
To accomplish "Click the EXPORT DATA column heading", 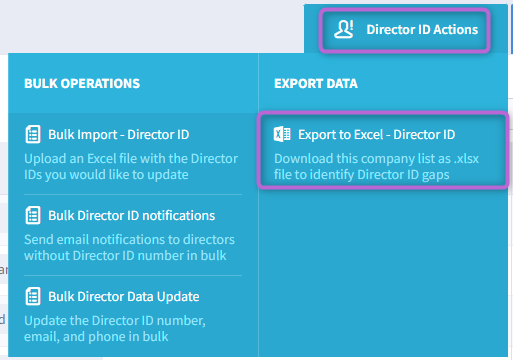I will click(x=316, y=83).
